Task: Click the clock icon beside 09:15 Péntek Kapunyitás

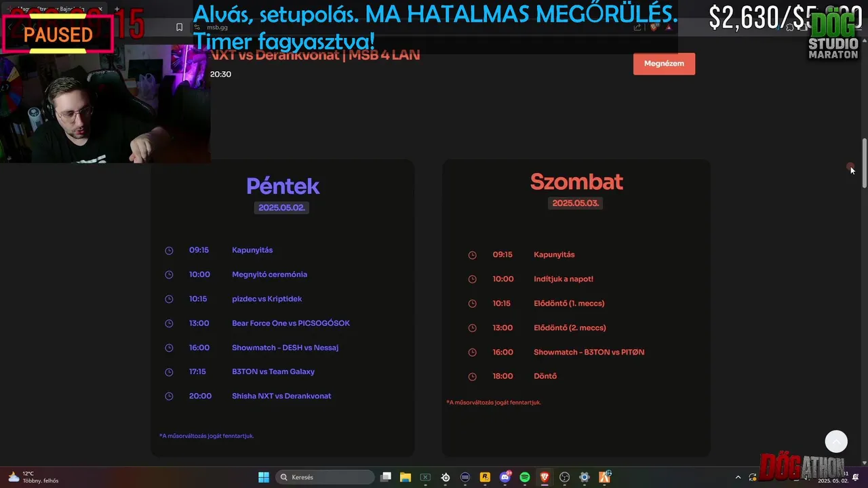Action: pos(169,251)
